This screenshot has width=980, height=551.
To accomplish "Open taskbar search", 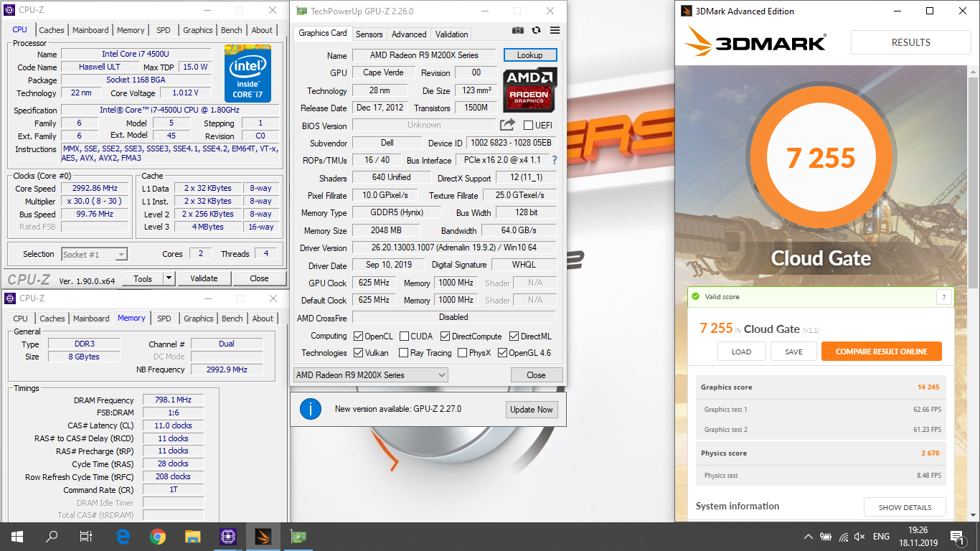I will coord(52,537).
